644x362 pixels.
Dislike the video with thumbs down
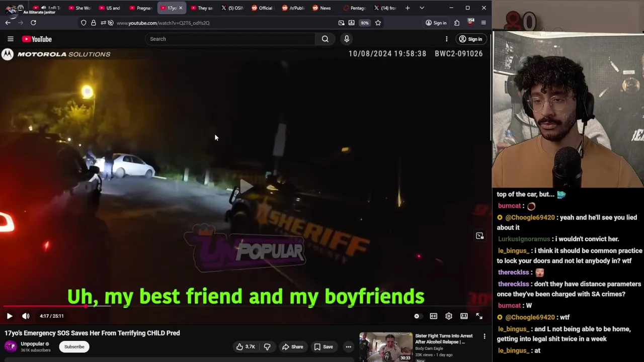[267, 346]
